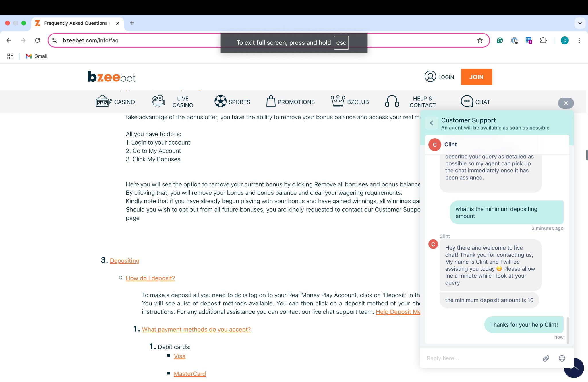Viewport: 588px width, 382px height.
Task: Click the CASINO menu item
Action: pos(124,102)
